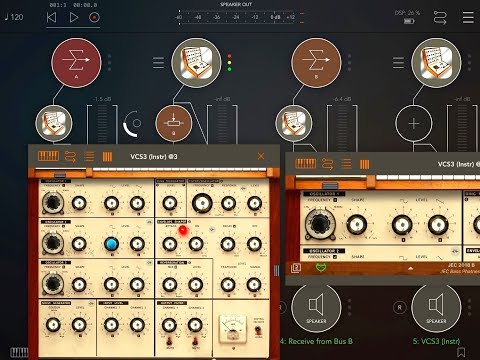480x360 pixels.
Task: Open the Bus send 'a' node on channel two
Action: (174, 123)
